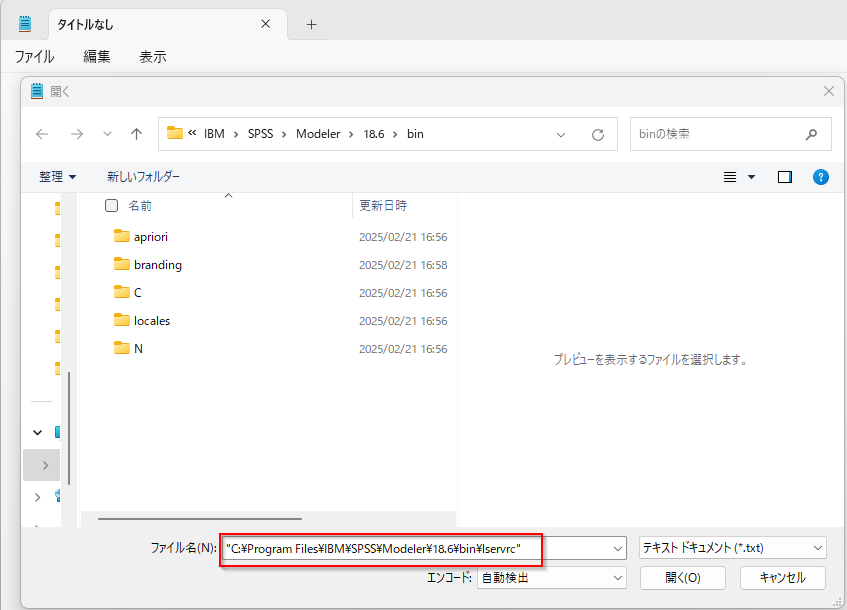Expand the highlighted navigation tree item

click(45, 465)
